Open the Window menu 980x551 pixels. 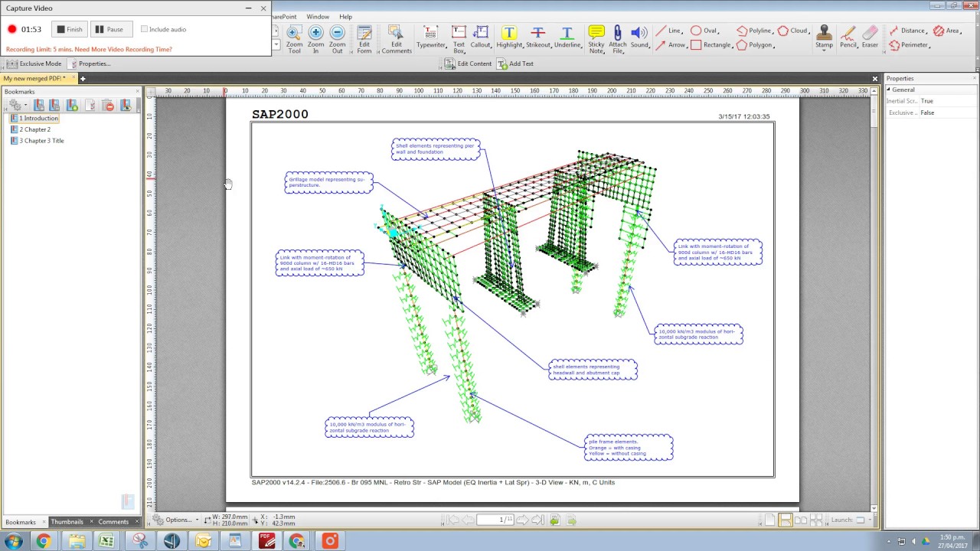(318, 17)
